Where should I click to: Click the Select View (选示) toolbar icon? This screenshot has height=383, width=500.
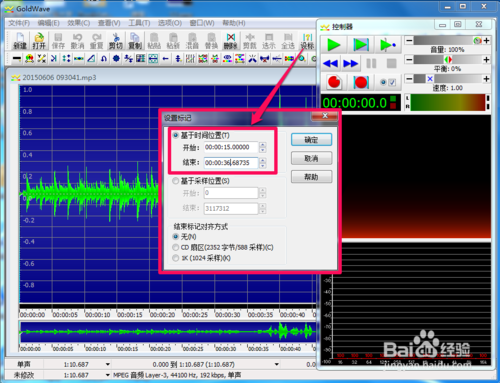pyautogui.click(x=269, y=41)
